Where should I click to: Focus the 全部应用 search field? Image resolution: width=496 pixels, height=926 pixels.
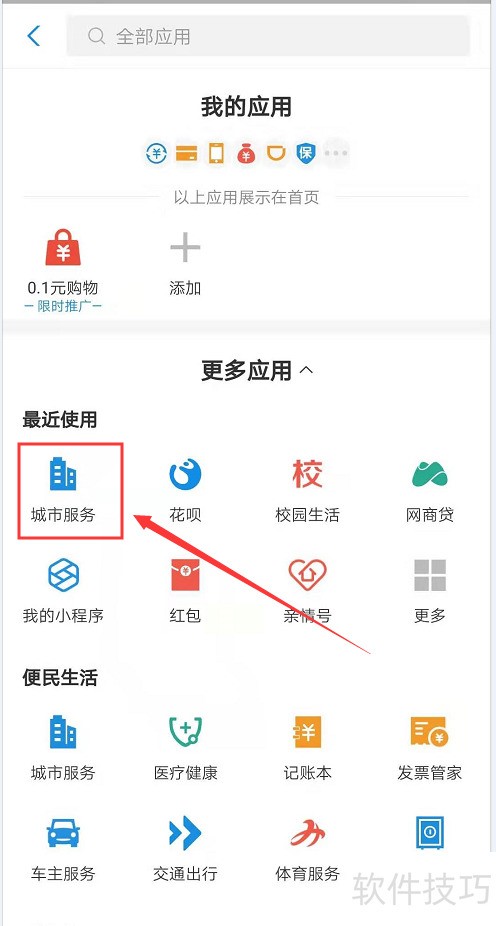pyautogui.click(x=269, y=37)
